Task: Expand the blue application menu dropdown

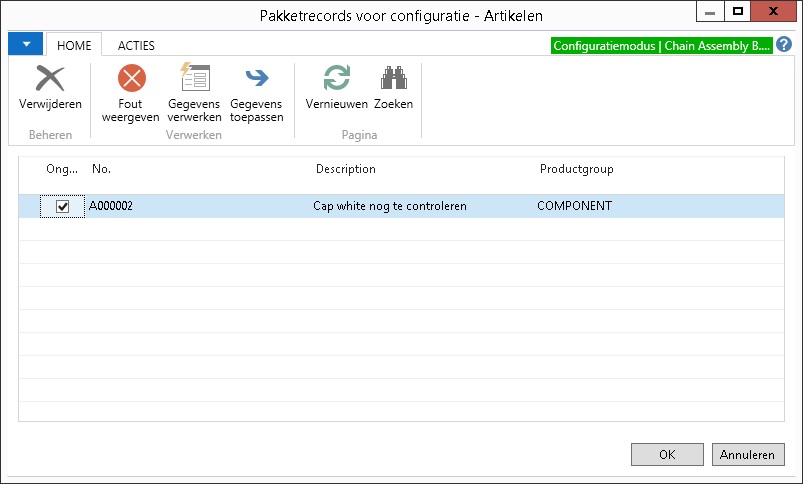Action: pyautogui.click(x=25, y=44)
